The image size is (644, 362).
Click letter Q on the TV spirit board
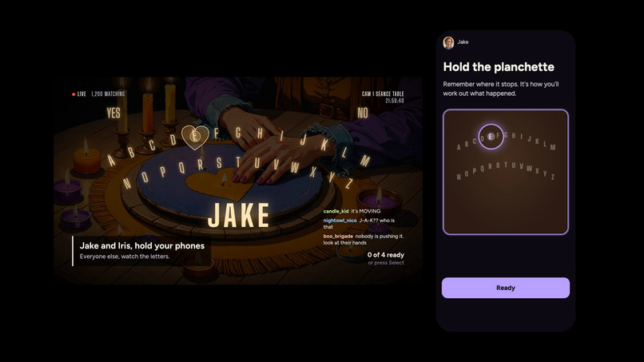coord(181,168)
